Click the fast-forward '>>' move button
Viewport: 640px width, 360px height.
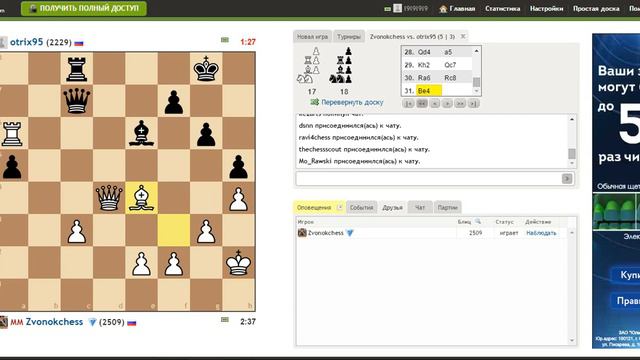click(x=460, y=104)
